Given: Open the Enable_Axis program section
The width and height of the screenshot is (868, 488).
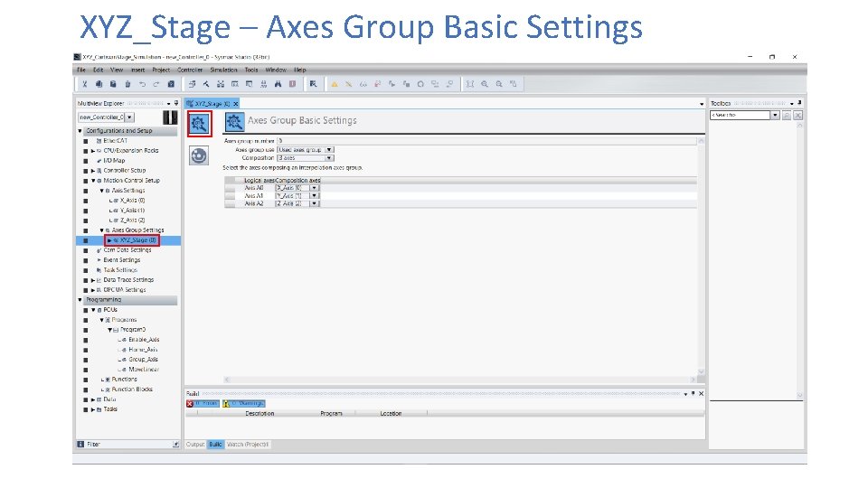Looking at the screenshot, I should (x=144, y=340).
